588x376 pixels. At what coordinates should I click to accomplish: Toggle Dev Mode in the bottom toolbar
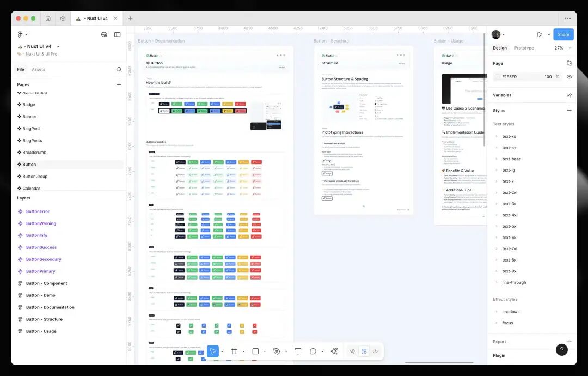point(375,351)
